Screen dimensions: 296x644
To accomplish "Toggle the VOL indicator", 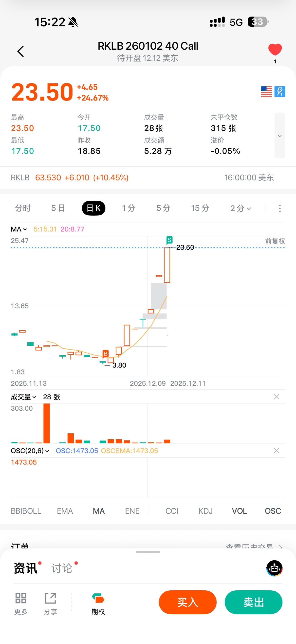I will point(239,511).
